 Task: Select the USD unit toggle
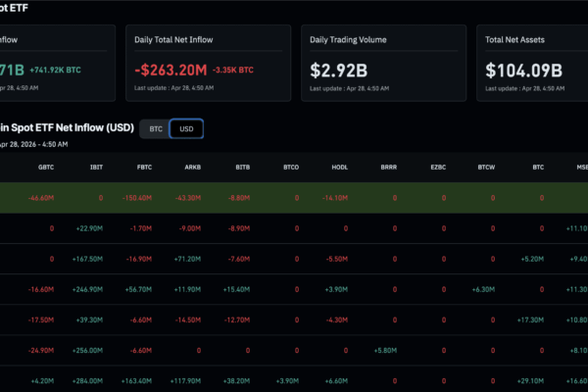(x=184, y=128)
